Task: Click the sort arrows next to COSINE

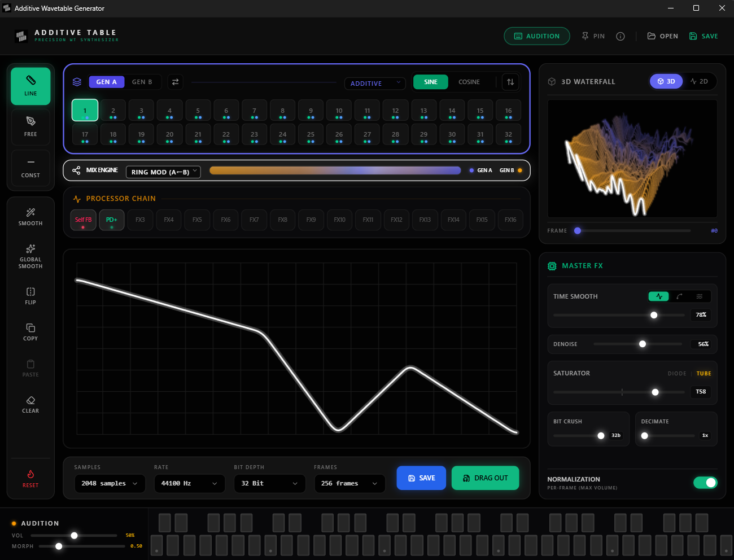Action: point(510,82)
